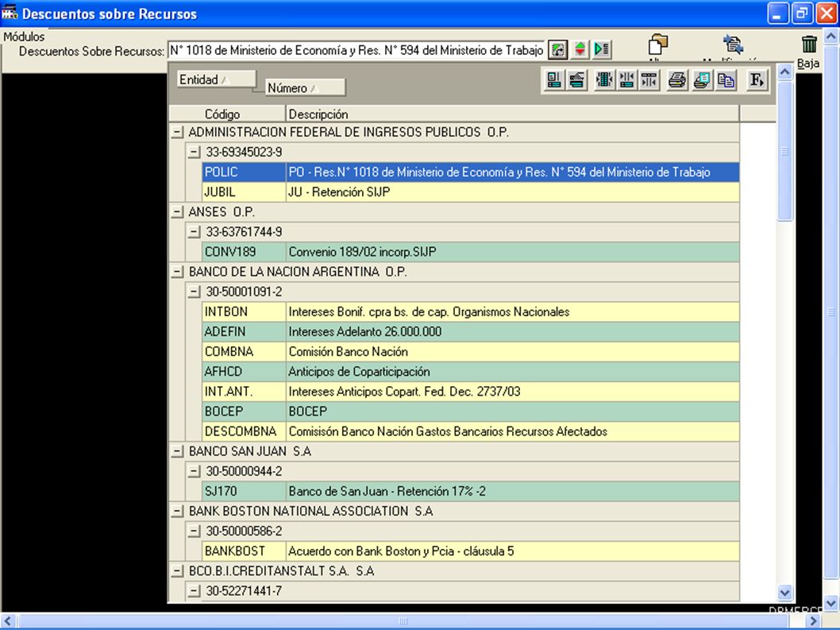The height and width of the screenshot is (630, 840).
Task: Click the second grid toolbar icon with striped header
Action: 576,80
